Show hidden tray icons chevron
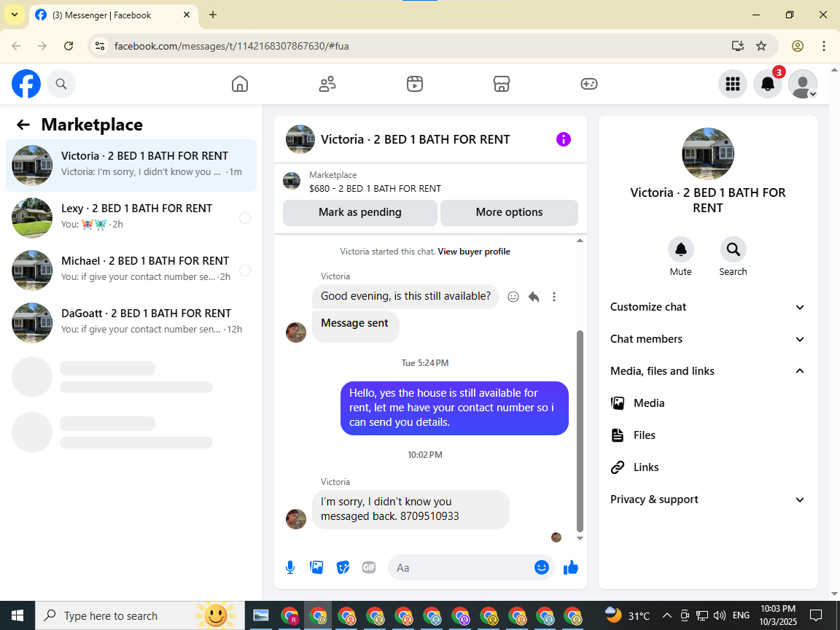 667,615
